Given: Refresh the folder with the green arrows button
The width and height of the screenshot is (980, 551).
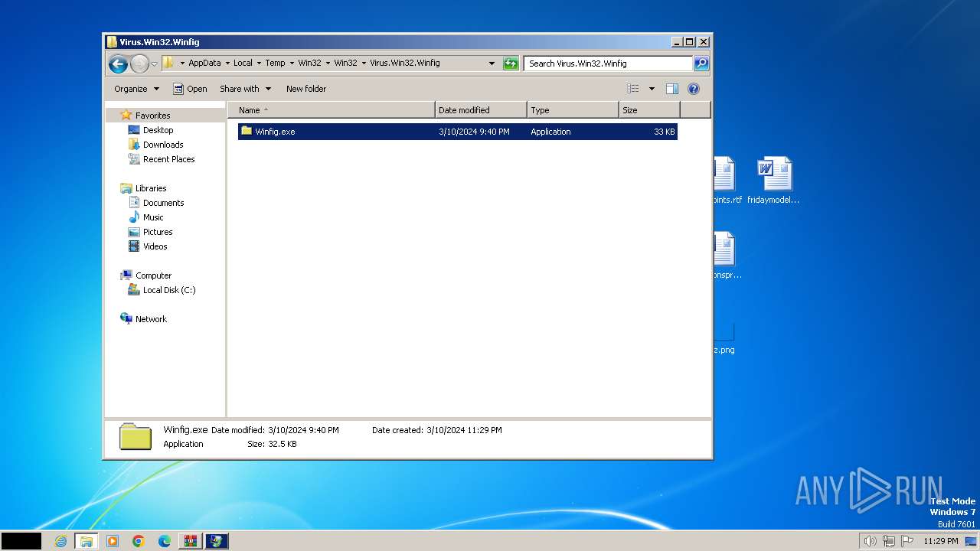Looking at the screenshot, I should coord(511,64).
